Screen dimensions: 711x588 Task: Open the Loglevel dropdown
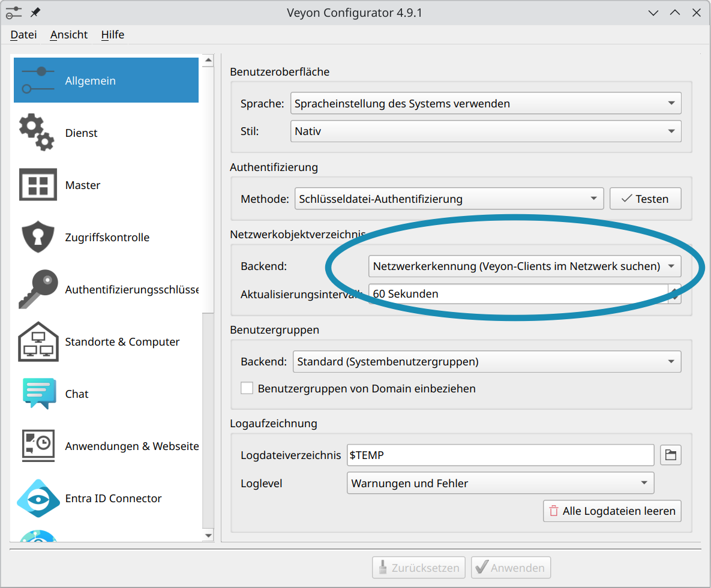500,483
